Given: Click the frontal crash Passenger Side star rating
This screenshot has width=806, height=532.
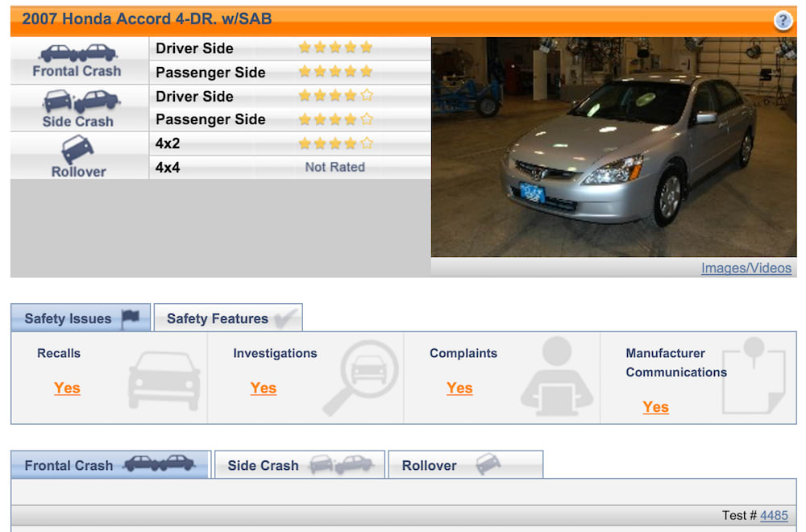Looking at the screenshot, I should (x=335, y=72).
